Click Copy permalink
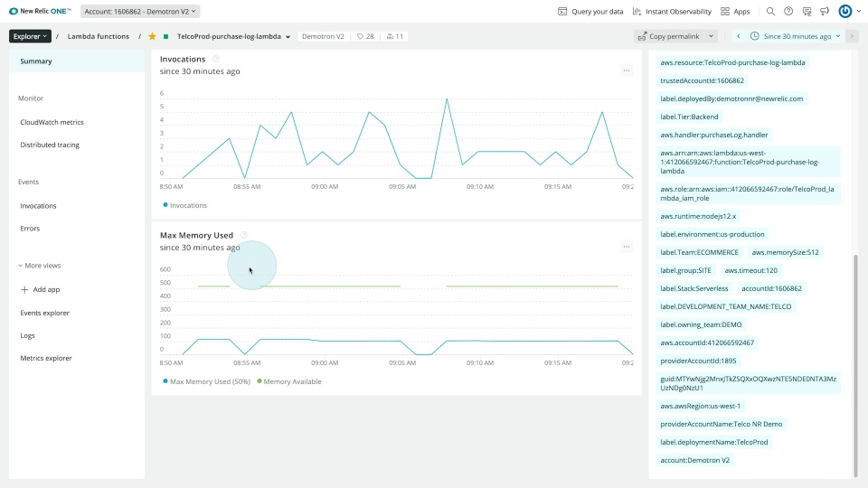 669,36
